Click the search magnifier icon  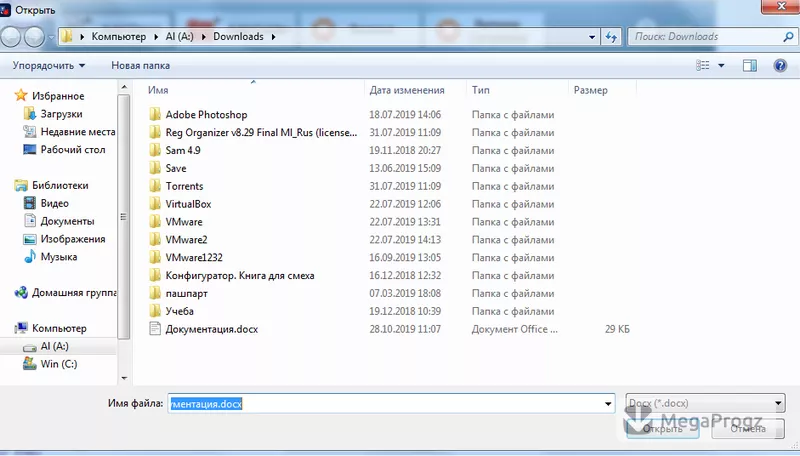pyautogui.click(x=788, y=37)
